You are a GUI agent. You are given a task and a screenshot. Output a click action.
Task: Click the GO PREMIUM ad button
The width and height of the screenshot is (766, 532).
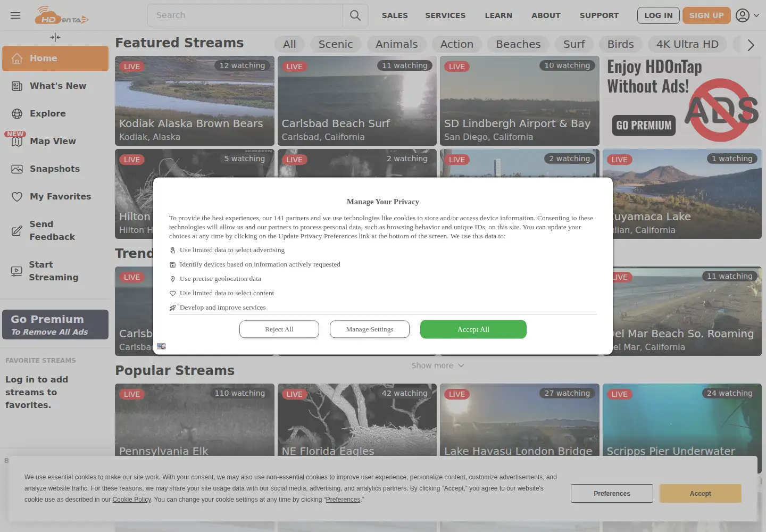(644, 126)
